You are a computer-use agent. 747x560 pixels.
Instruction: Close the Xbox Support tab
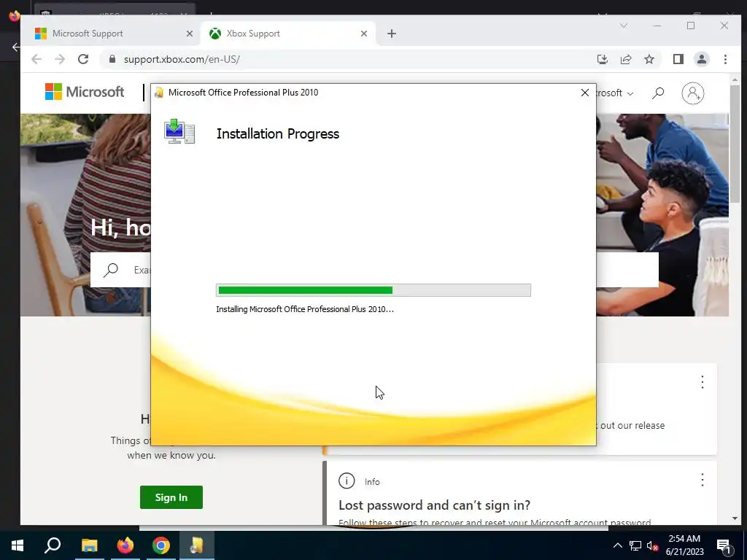(x=364, y=34)
